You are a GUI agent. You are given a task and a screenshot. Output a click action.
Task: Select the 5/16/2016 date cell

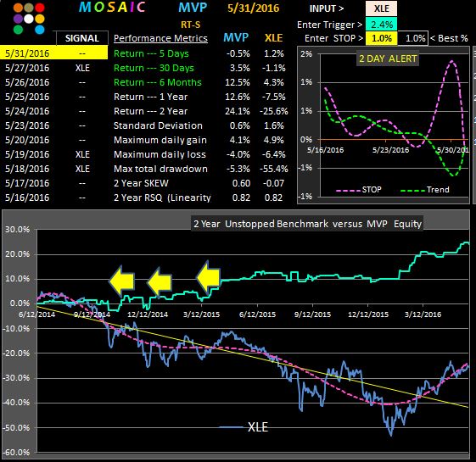click(27, 198)
